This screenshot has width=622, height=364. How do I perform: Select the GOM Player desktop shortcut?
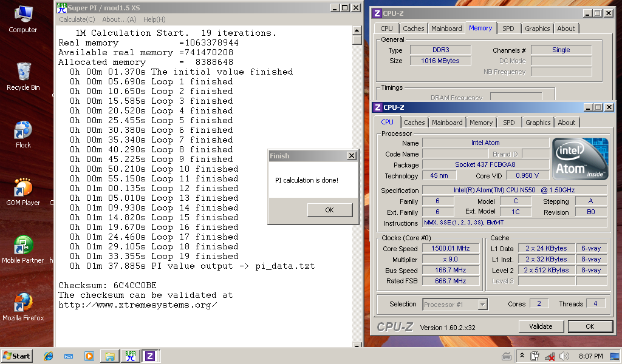[x=23, y=192]
